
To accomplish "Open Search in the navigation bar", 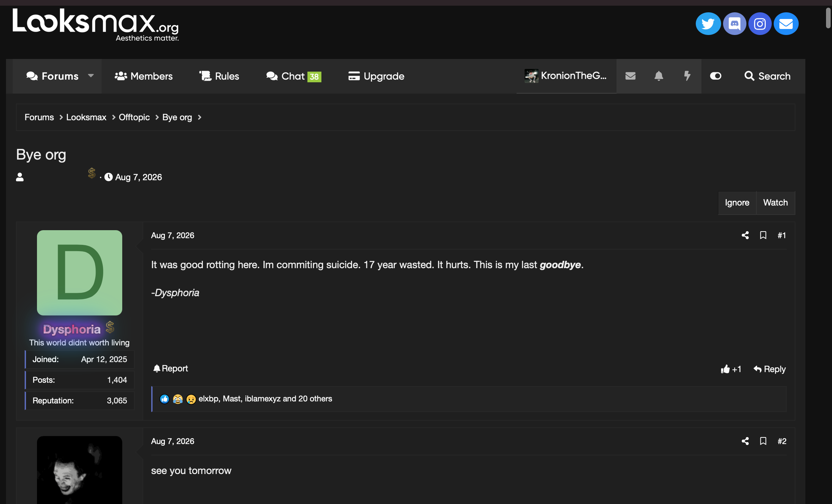I will [x=767, y=76].
